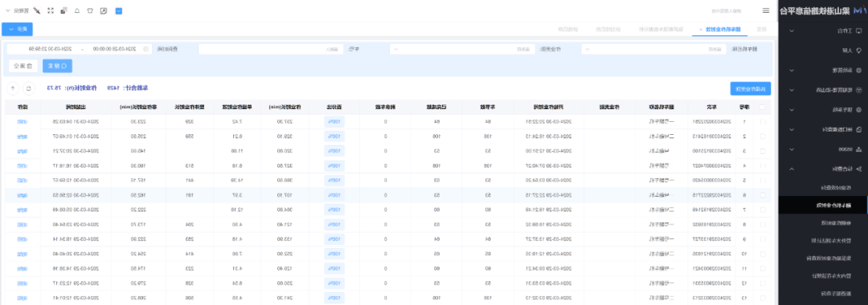Focus the 车号 input field
The height and width of the screenshot is (305, 868).
[271, 49]
